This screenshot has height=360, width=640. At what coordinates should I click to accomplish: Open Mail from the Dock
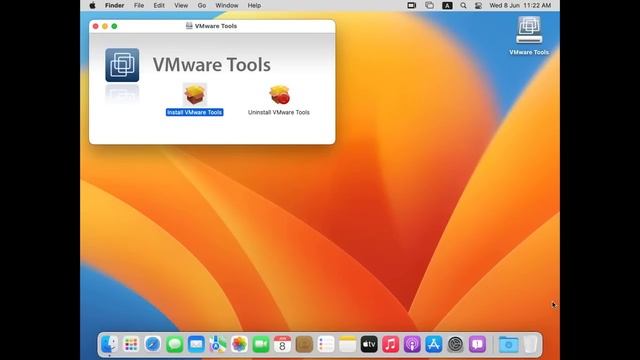coord(196,344)
